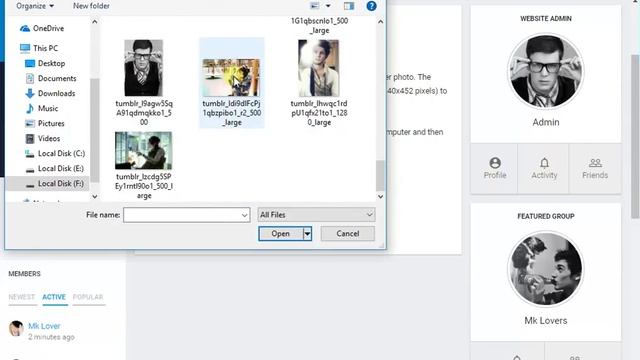Click OneDrive cloud icon
This screenshot has width=640, height=360.
[x=25, y=28]
